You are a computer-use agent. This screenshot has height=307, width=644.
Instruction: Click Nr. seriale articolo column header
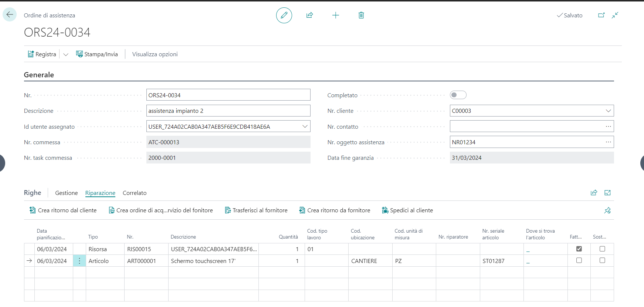click(493, 234)
